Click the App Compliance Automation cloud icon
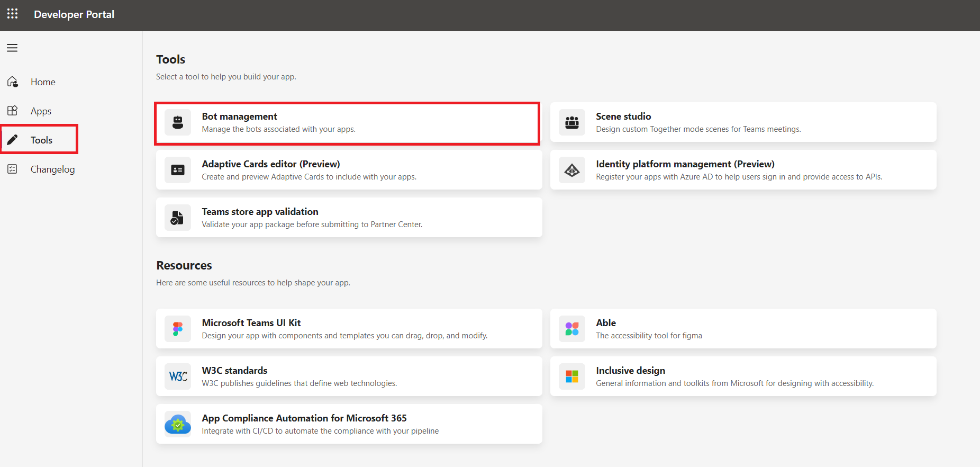 178,424
